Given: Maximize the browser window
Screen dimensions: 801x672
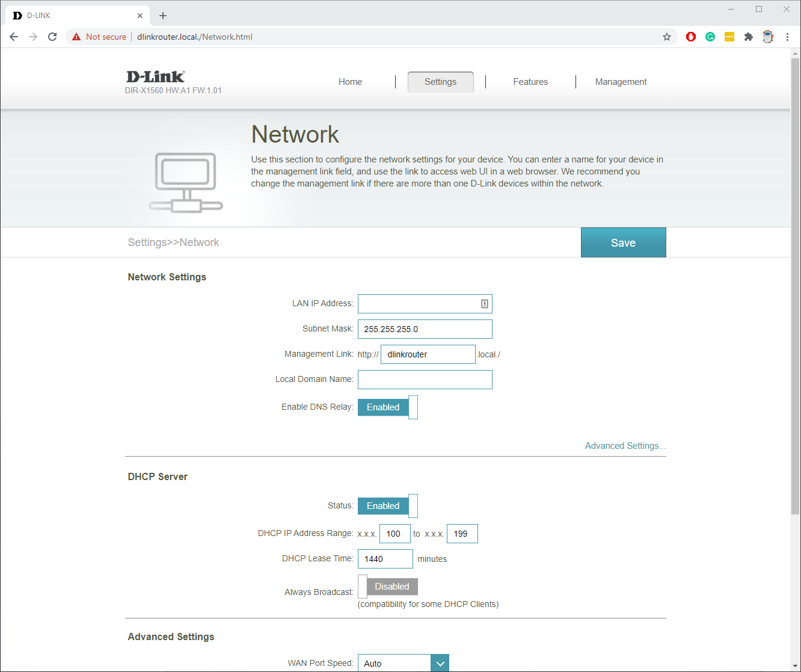Looking at the screenshot, I should pos(759,9).
